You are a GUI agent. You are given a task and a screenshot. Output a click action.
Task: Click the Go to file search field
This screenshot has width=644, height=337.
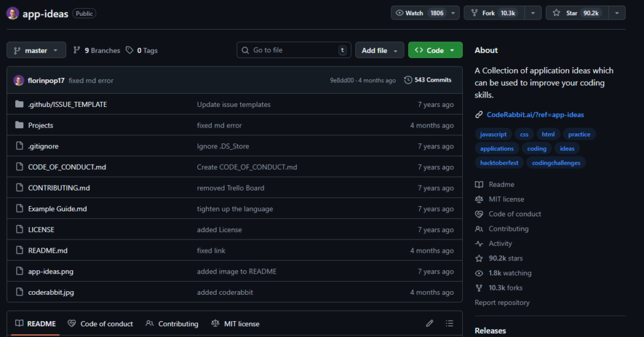click(292, 50)
